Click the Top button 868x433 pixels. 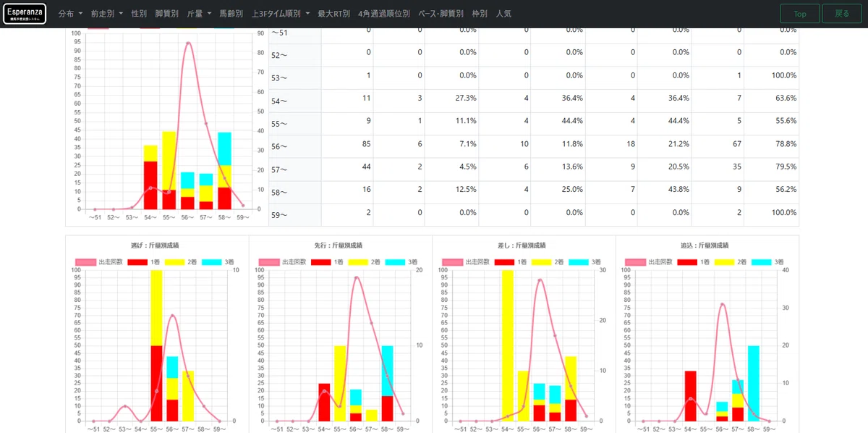click(800, 14)
